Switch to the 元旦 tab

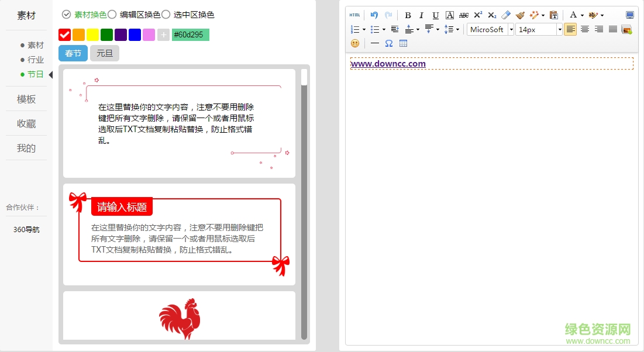(x=105, y=53)
